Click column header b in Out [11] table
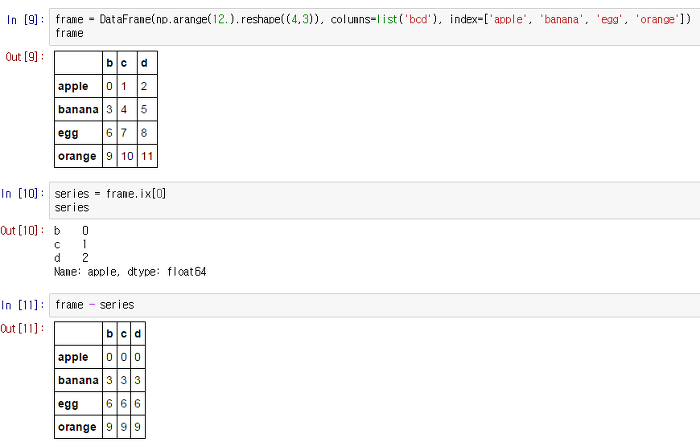 tap(110, 334)
